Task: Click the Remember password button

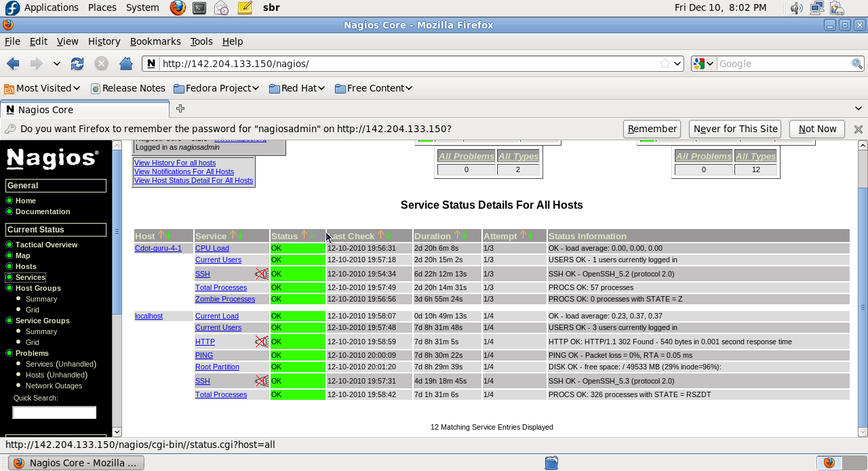Action: tap(652, 129)
